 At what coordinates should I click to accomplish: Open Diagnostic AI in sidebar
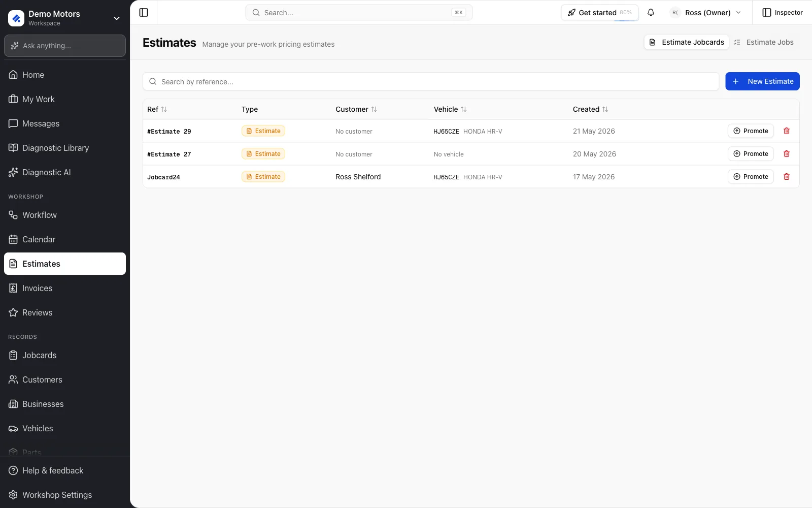coord(65,172)
